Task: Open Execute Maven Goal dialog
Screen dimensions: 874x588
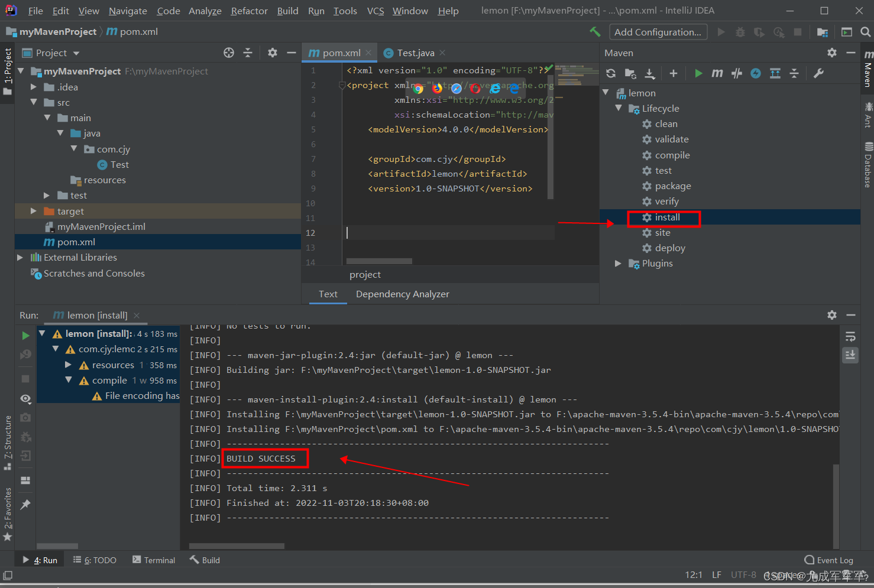Action: (x=717, y=73)
